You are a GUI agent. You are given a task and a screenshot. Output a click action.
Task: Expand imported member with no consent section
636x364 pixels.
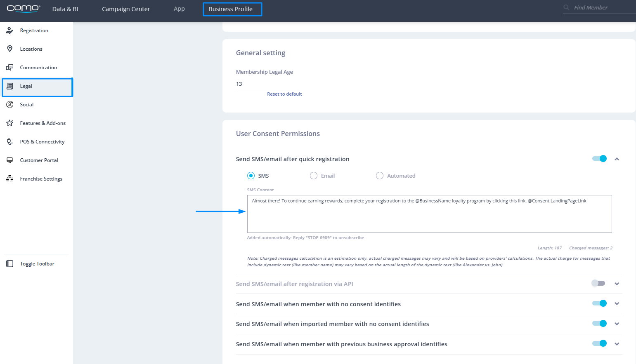(x=617, y=324)
